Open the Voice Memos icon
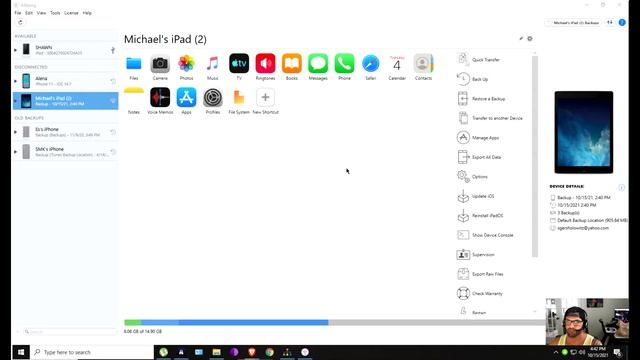The image size is (640, 360). (x=160, y=98)
